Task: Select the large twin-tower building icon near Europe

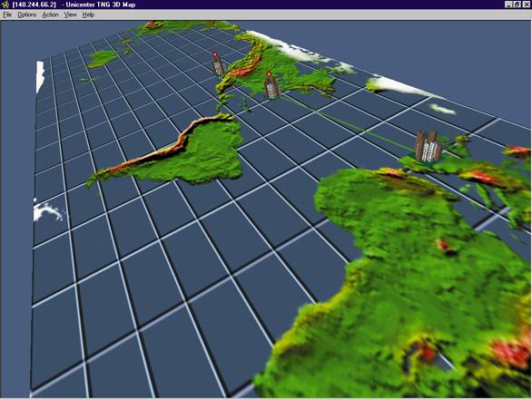Action: [429, 146]
